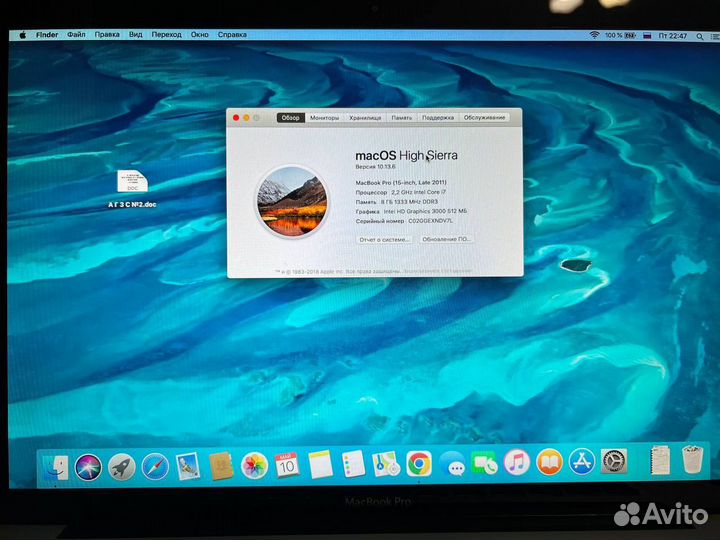Switch to the Память tab
The image size is (720, 540).
coord(401,118)
